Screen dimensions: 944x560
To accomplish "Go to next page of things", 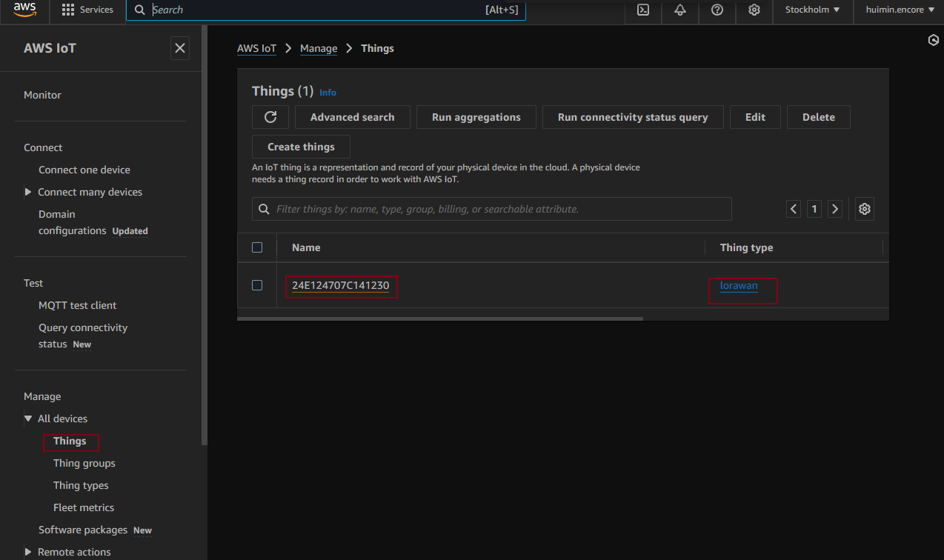I will (835, 209).
